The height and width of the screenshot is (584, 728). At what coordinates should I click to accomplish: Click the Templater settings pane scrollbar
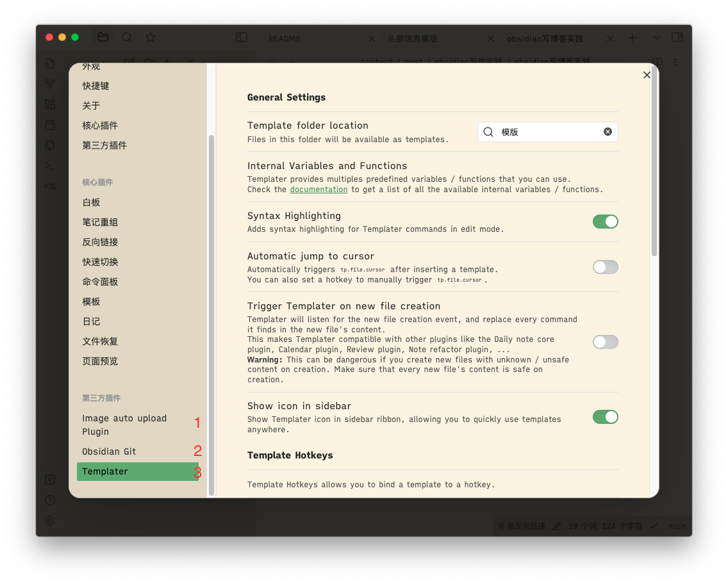coord(654,161)
